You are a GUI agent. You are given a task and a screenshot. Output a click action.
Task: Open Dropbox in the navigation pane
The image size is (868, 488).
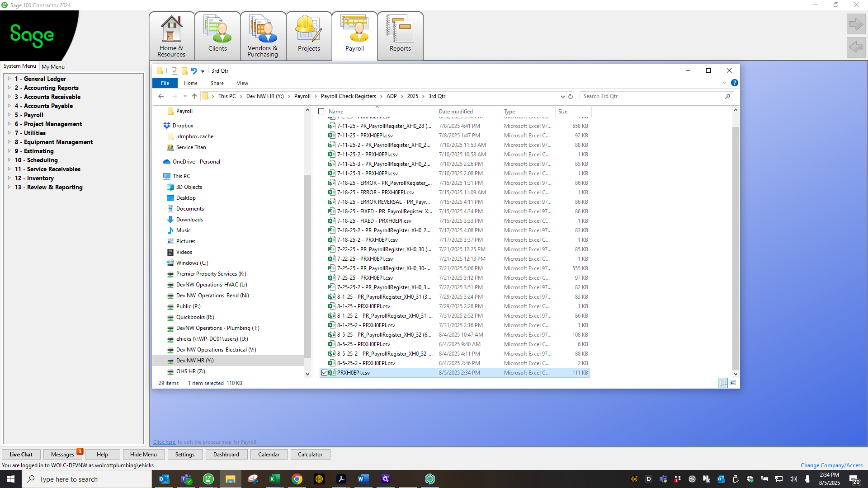pyautogui.click(x=183, y=126)
